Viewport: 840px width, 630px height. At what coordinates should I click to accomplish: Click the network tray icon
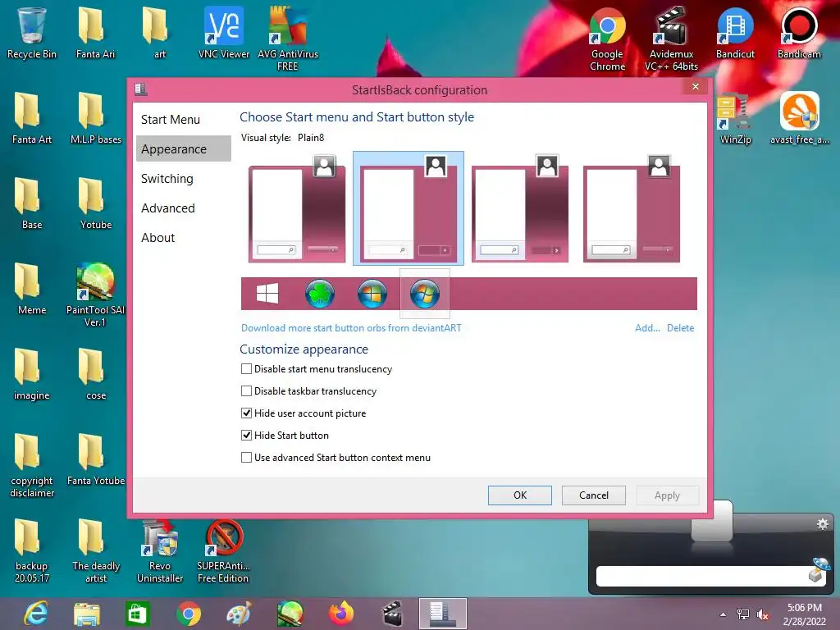tap(743, 614)
